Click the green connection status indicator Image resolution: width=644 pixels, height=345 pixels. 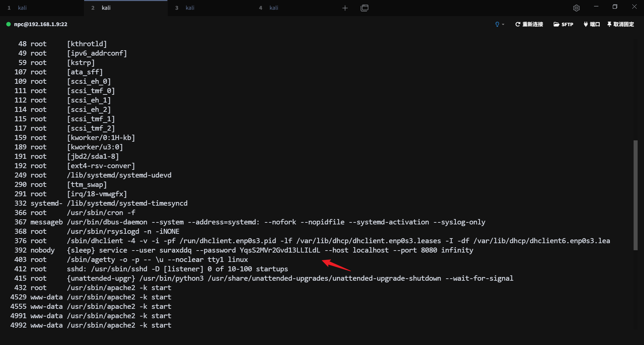[x=8, y=24]
